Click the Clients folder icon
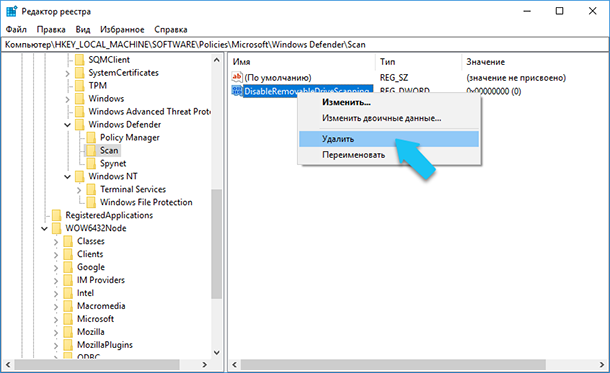Viewport: 610px width, 373px height. tap(68, 254)
